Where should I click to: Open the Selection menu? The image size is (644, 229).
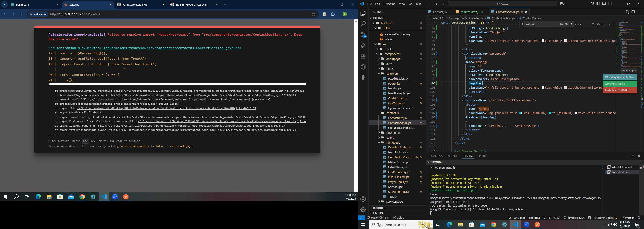[389, 4]
